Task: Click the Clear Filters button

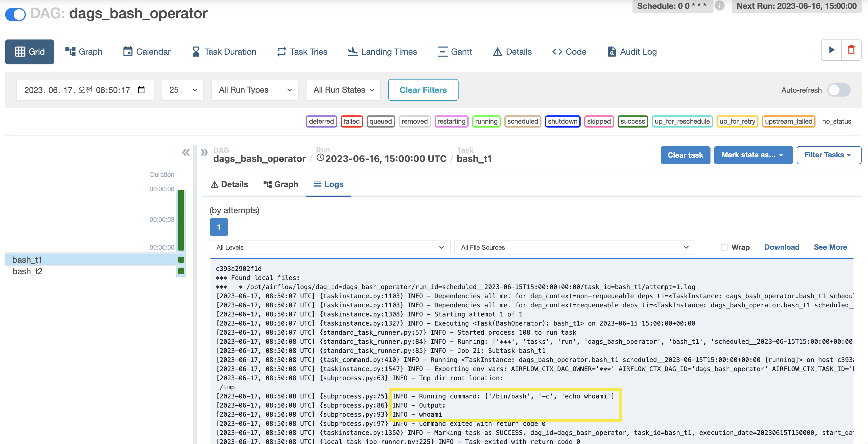Action: [423, 90]
